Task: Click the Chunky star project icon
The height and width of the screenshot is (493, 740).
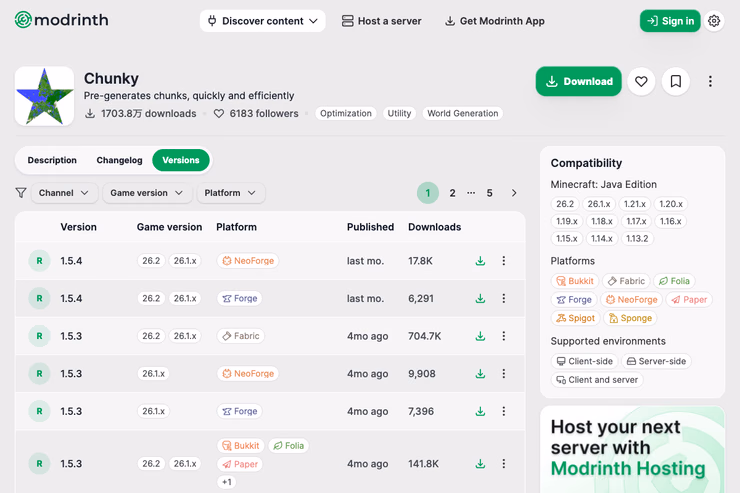Action: pos(44,96)
